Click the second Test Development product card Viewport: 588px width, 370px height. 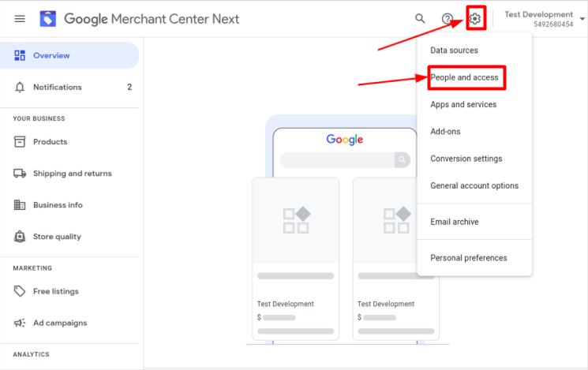[396, 259]
